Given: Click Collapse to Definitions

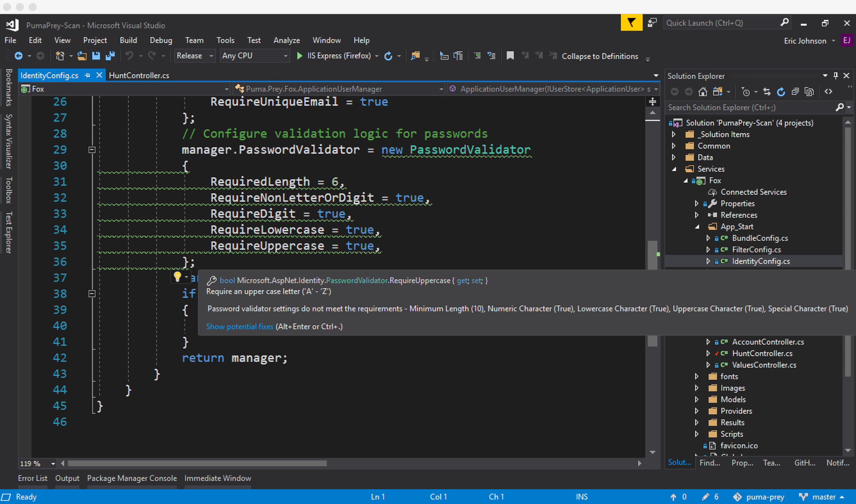Looking at the screenshot, I should [600, 56].
